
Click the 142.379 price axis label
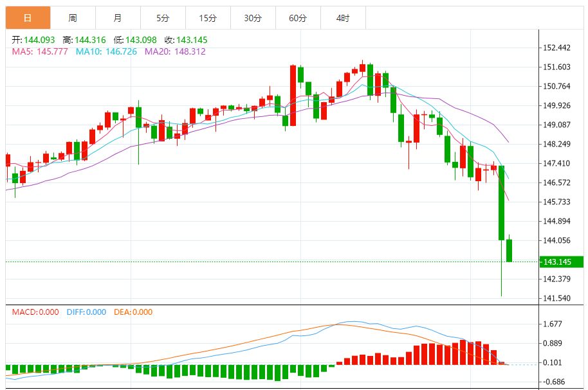click(x=556, y=279)
